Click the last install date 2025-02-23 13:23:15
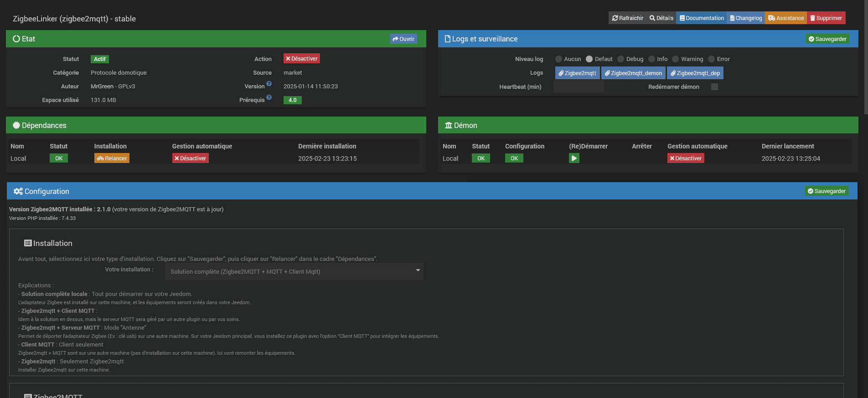Viewport: 868px width, 398px height. pos(327,158)
